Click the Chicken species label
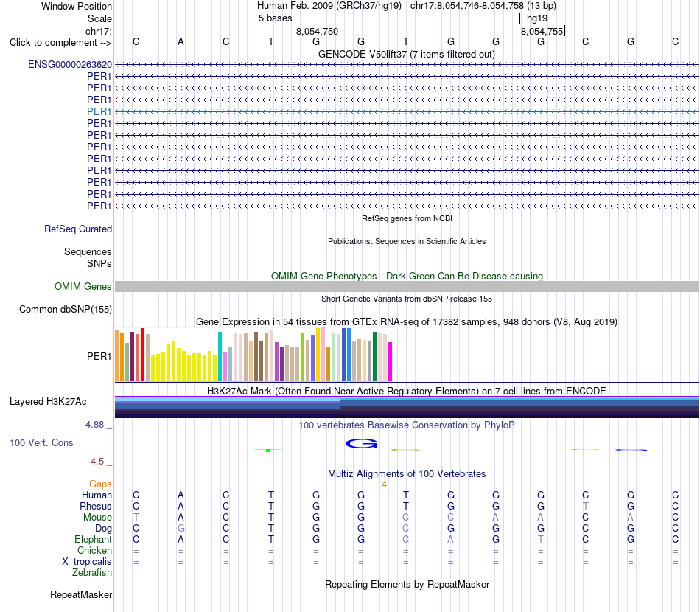The width and height of the screenshot is (700, 612). tap(94, 550)
